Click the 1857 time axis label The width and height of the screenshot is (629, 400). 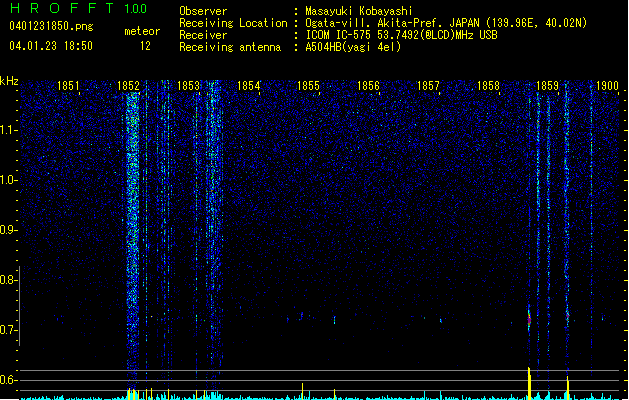pyautogui.click(x=428, y=86)
